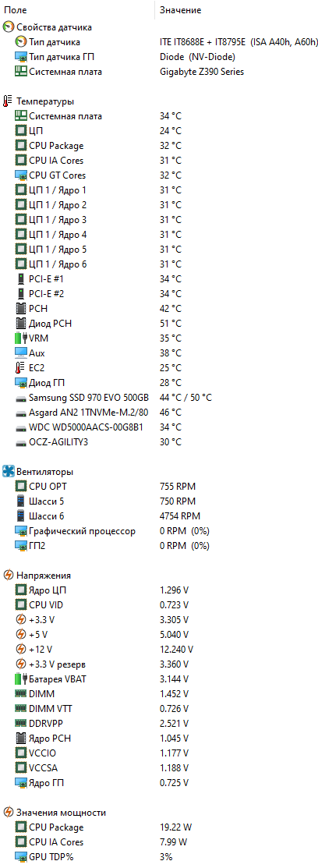Image resolution: width=318 pixels, height=868 pixels.
Task: Click the gauge icon beside Свойства датчика
Action: (x=8, y=27)
